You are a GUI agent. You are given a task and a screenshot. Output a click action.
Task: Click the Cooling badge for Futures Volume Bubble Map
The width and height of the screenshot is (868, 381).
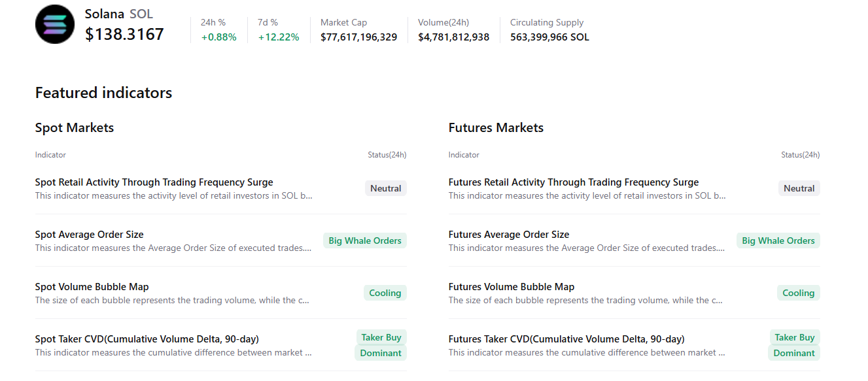[798, 292]
